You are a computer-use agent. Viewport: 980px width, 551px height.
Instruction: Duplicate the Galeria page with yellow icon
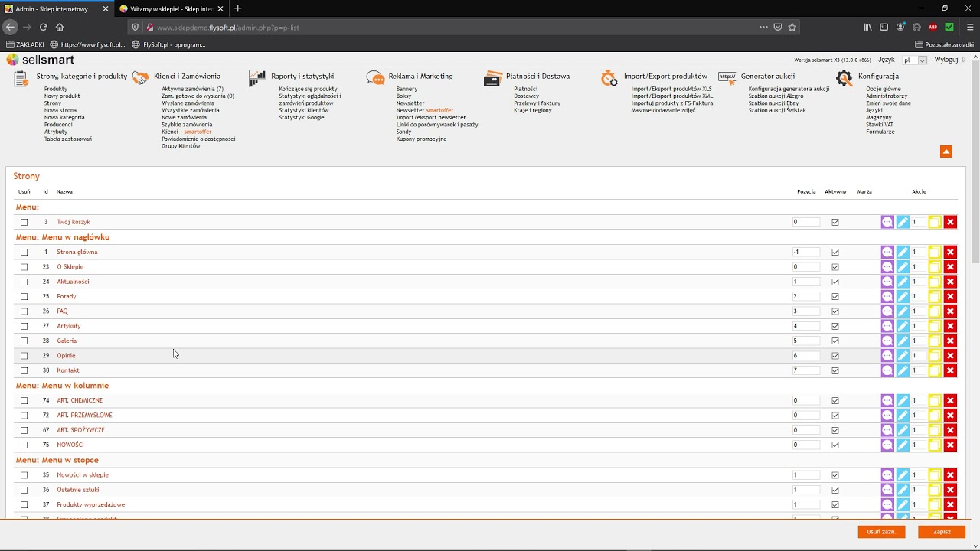pyautogui.click(x=935, y=341)
